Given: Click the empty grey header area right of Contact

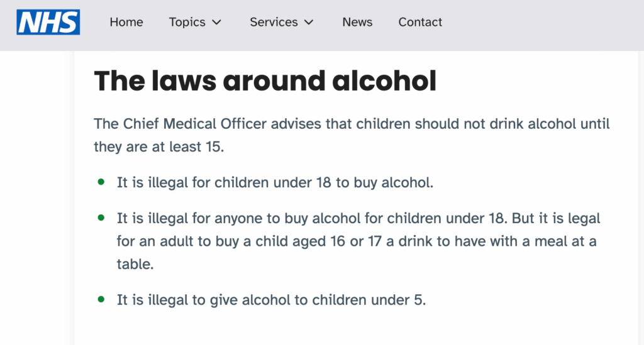Looking at the screenshot, I should 541,22.
